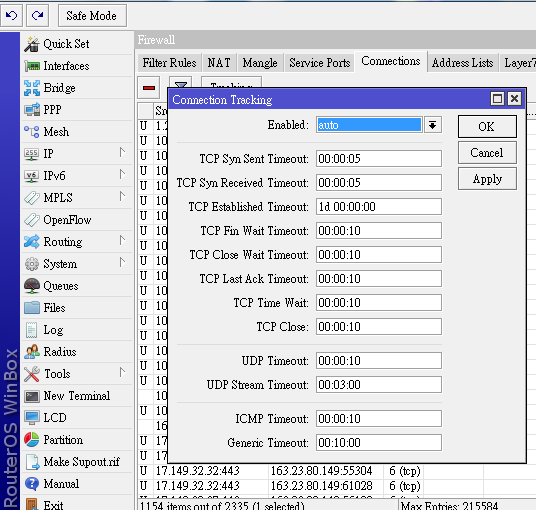Switch to Filter Rules tab
The width and height of the screenshot is (536, 510).
coord(169,63)
